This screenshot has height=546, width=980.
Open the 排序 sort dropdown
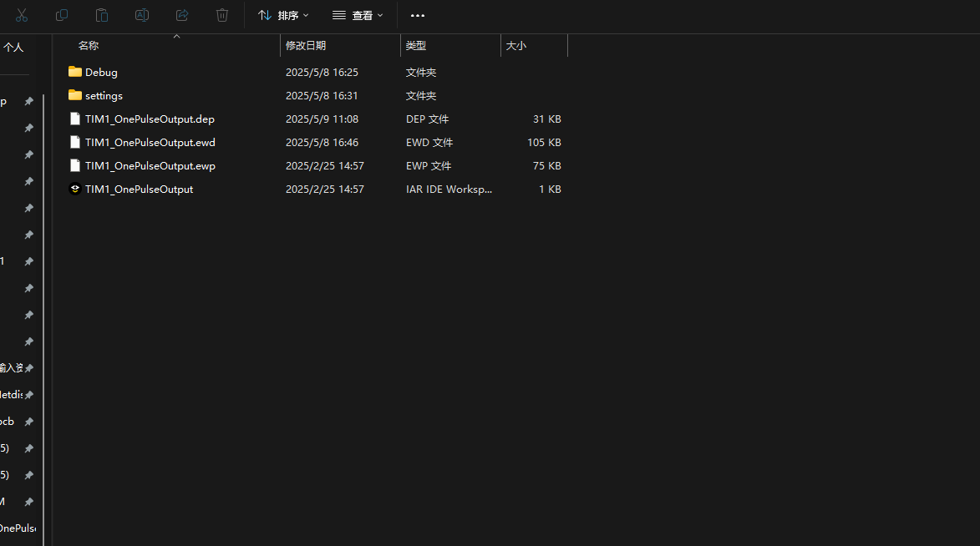click(x=283, y=15)
